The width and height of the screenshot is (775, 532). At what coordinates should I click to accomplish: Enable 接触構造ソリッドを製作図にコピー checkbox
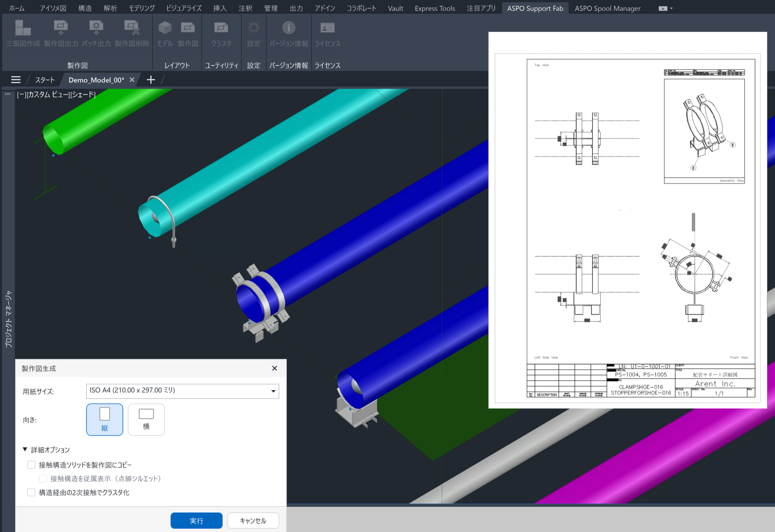[x=31, y=465]
